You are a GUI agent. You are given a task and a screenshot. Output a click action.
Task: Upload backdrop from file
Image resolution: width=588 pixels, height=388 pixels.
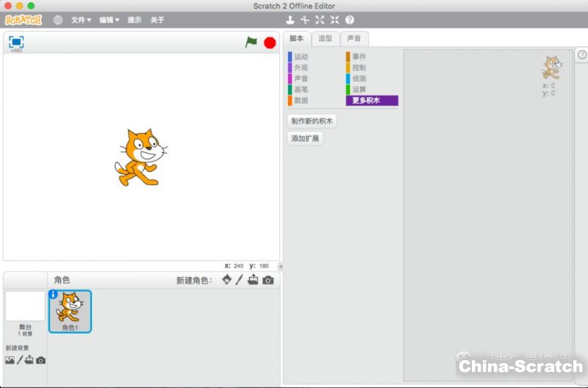[x=29, y=360]
